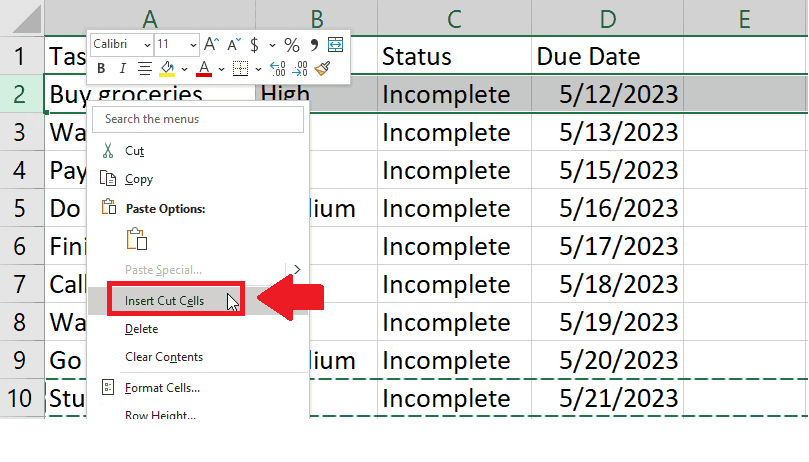Click Increase Font Size icon in mini toolbar
The image size is (809, 462).
click(x=212, y=44)
